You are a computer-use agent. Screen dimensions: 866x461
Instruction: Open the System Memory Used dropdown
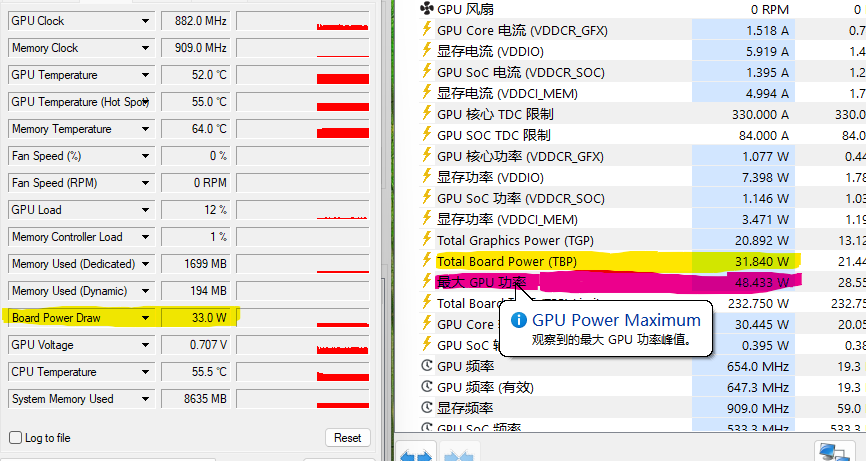tap(145, 399)
